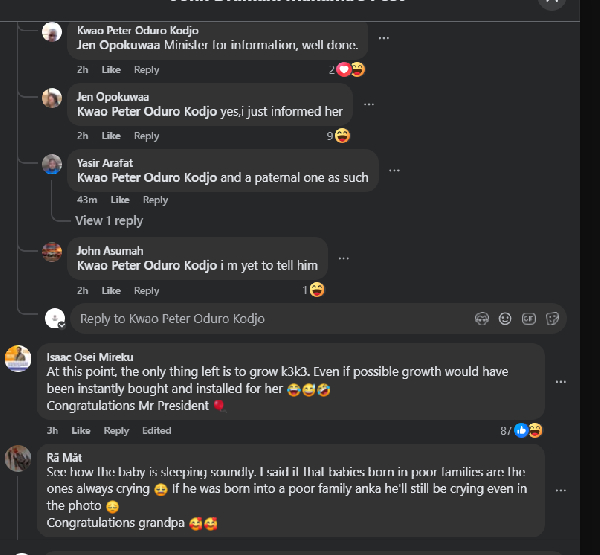The width and height of the screenshot is (600, 555).
Task: Open the emoji picker in the reply box
Action: pyautogui.click(x=505, y=319)
